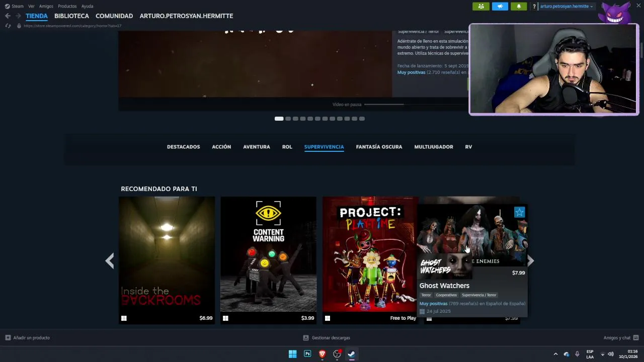644x362 pixels.
Task: Click the Steam icon in the taskbar
Action: 352,354
